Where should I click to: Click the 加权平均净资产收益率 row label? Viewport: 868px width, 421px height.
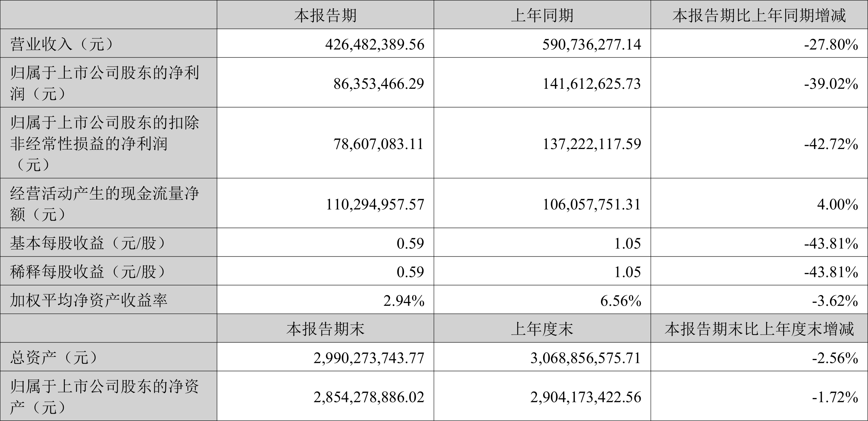click(x=88, y=300)
